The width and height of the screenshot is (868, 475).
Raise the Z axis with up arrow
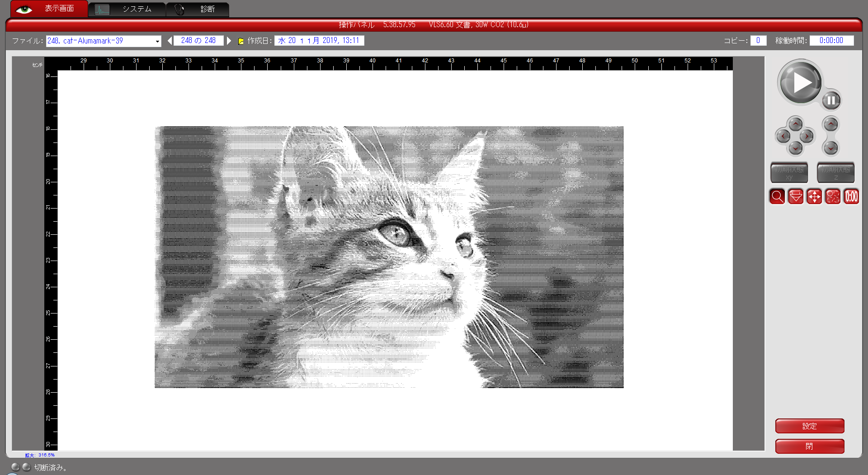pos(830,124)
